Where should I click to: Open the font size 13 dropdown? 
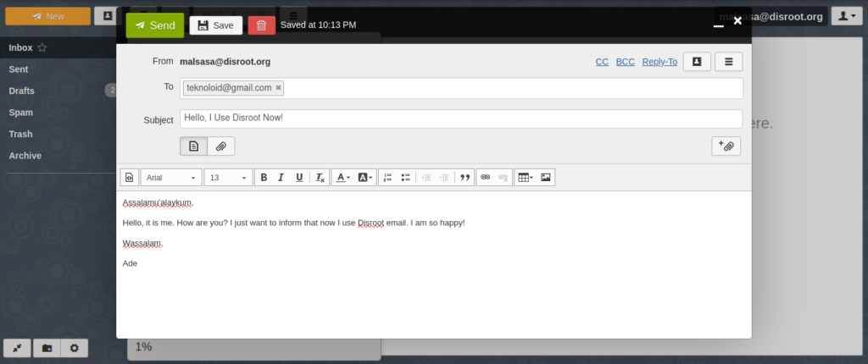click(x=229, y=178)
